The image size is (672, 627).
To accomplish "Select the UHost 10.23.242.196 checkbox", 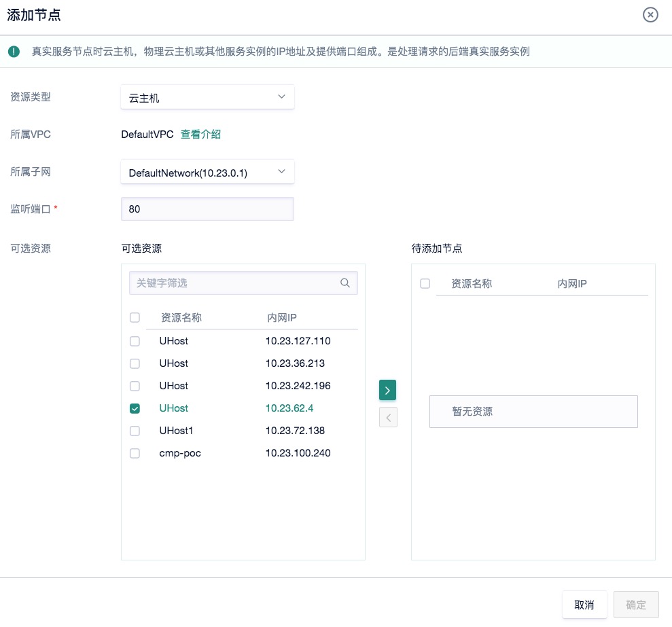I will coord(135,386).
